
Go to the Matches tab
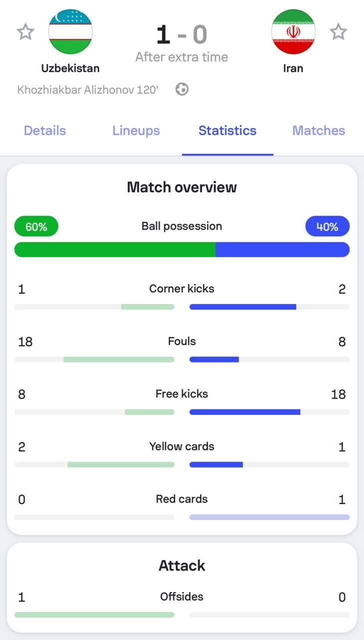tap(319, 130)
